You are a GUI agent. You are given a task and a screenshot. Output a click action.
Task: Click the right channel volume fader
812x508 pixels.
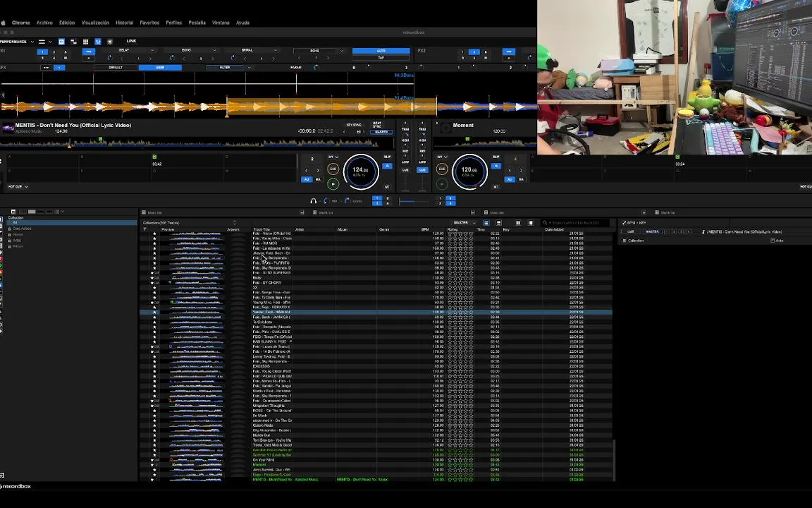coord(423,183)
